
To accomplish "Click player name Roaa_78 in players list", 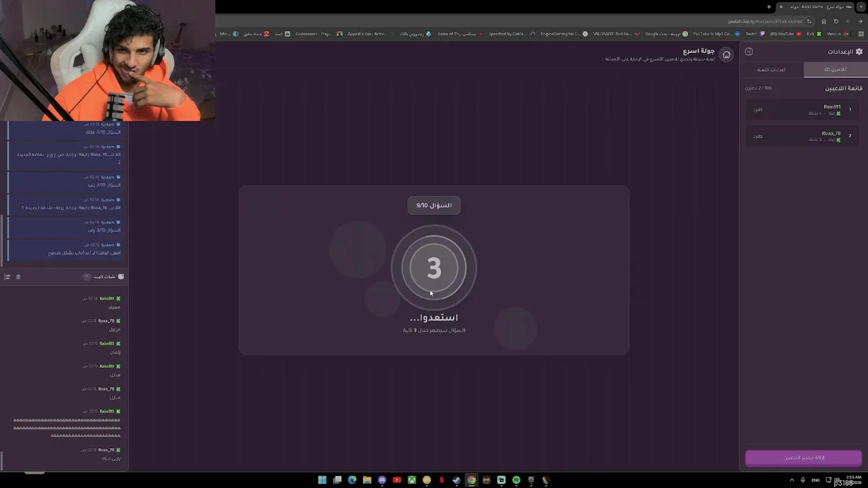I will [831, 133].
